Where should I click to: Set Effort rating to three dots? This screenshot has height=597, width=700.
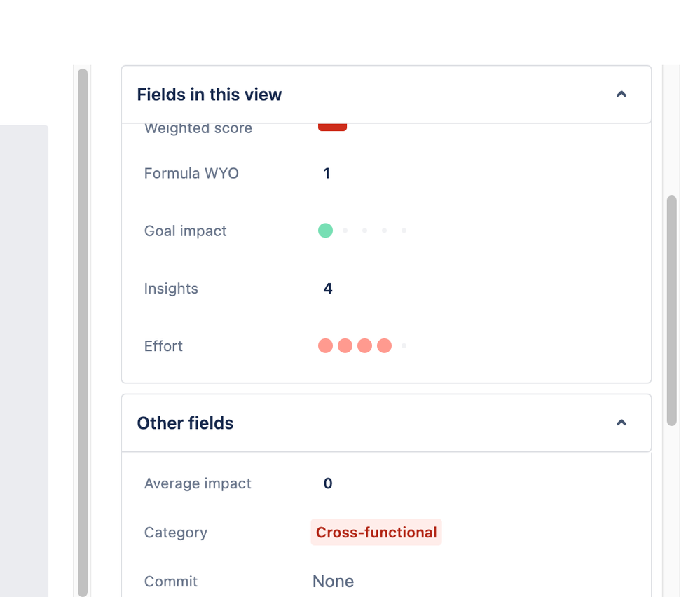pos(365,345)
